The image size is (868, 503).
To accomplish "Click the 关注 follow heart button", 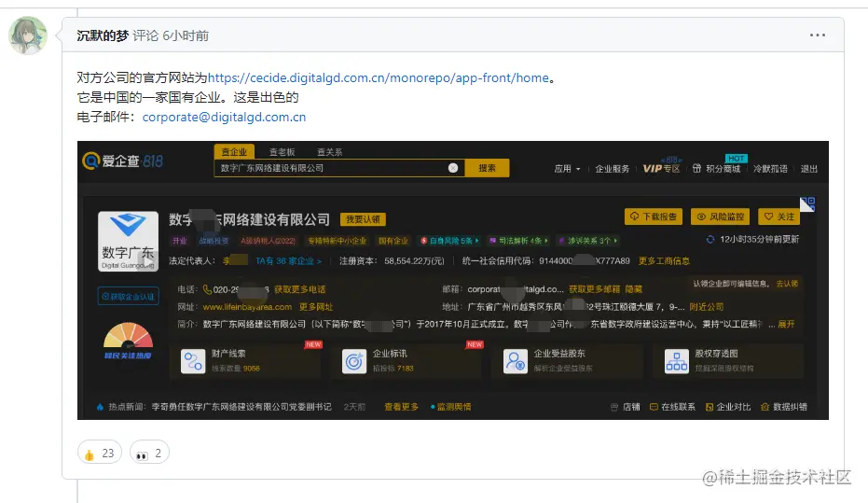I will [778, 217].
